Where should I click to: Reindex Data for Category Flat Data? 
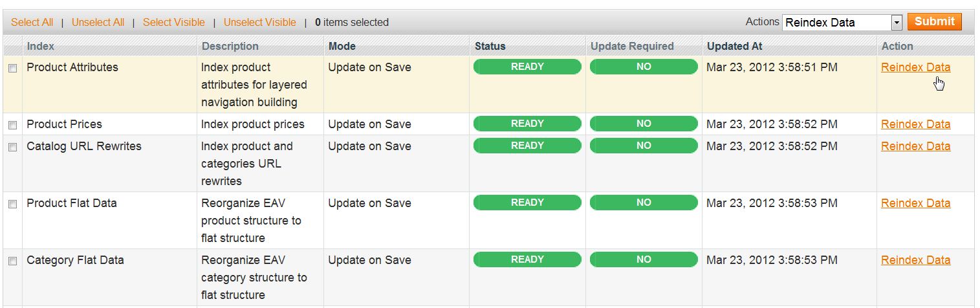point(915,260)
